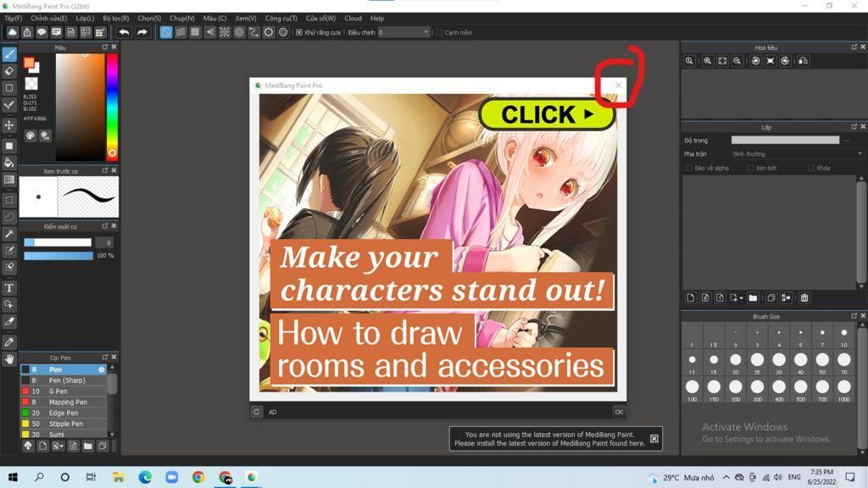The image size is (868, 488).
Task: Click delete layer trash icon
Action: tap(804, 297)
